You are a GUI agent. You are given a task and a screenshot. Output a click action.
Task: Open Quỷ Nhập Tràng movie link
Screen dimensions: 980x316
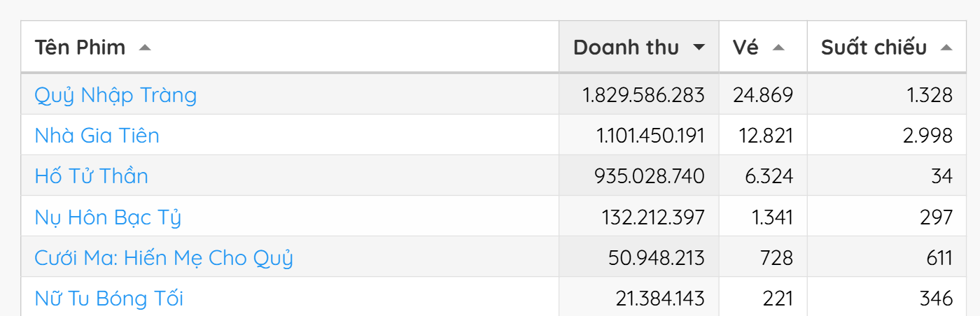pos(115,95)
